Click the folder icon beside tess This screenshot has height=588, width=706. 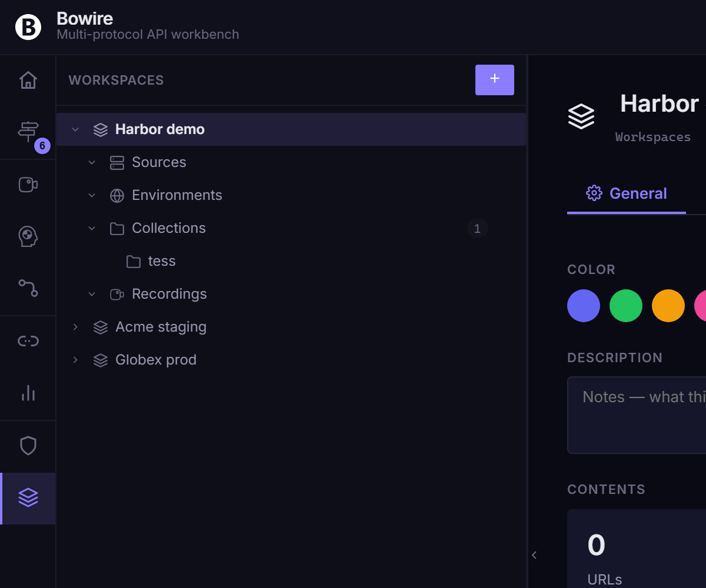(134, 261)
